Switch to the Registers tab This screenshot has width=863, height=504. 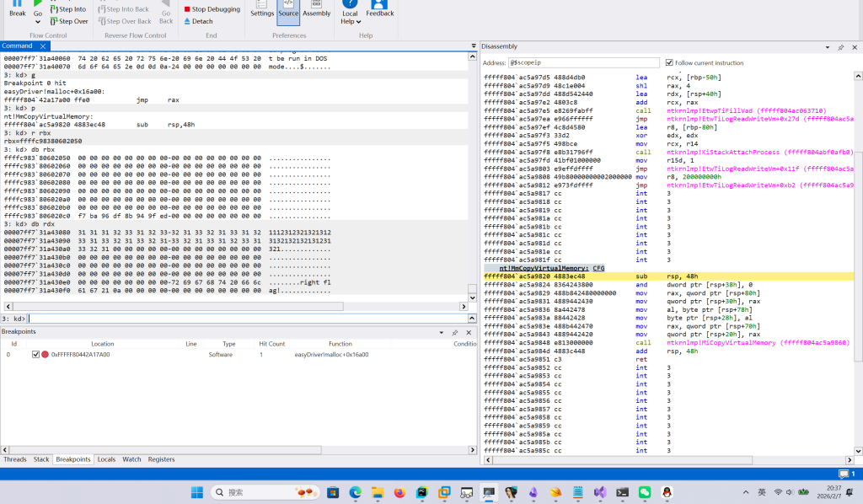tap(161, 459)
